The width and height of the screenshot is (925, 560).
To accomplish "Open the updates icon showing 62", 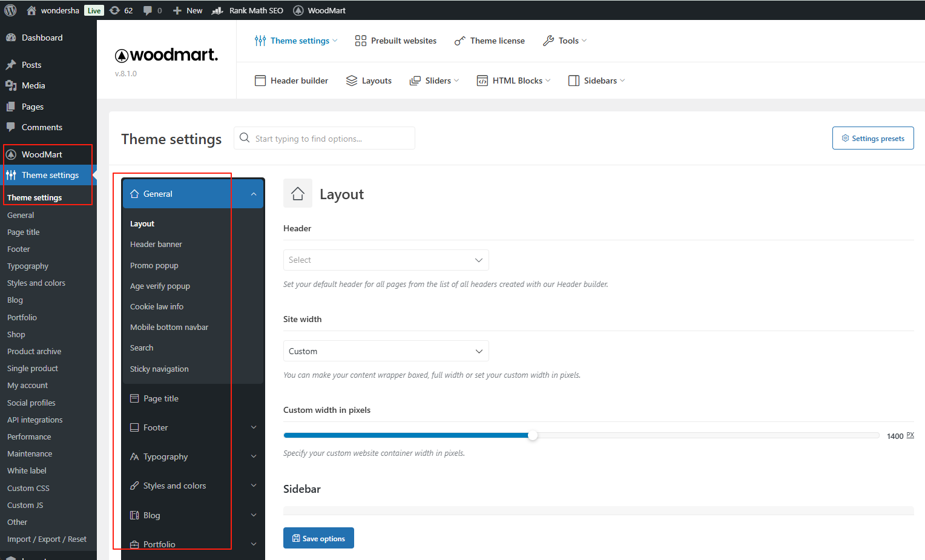I will 115,10.
